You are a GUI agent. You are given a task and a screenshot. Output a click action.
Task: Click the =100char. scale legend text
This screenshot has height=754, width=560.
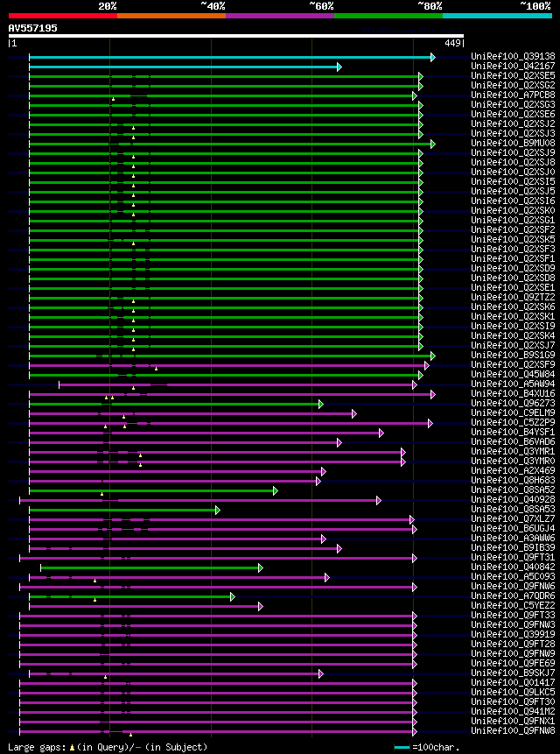click(x=436, y=747)
